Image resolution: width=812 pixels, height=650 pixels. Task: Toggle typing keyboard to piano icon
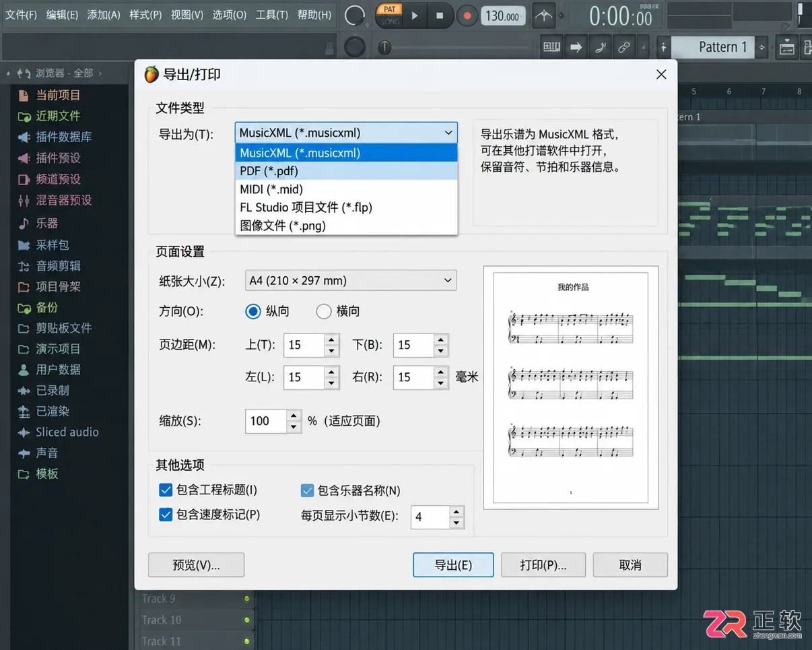click(x=551, y=46)
